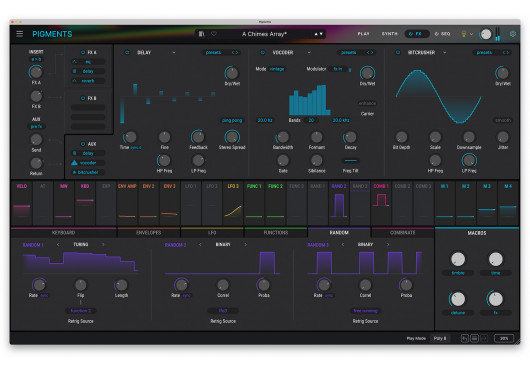Favorite the preset with the heart icon
Viewport: 530px width, 371px height.
214,34
